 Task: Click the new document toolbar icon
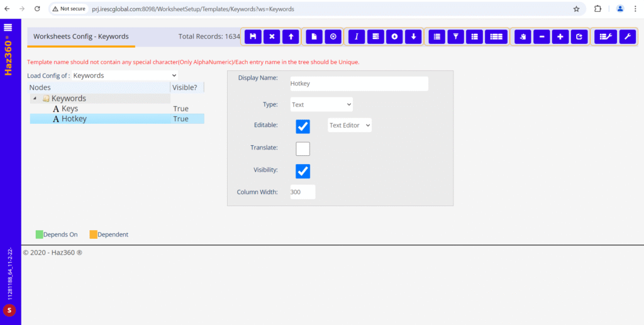tap(314, 37)
